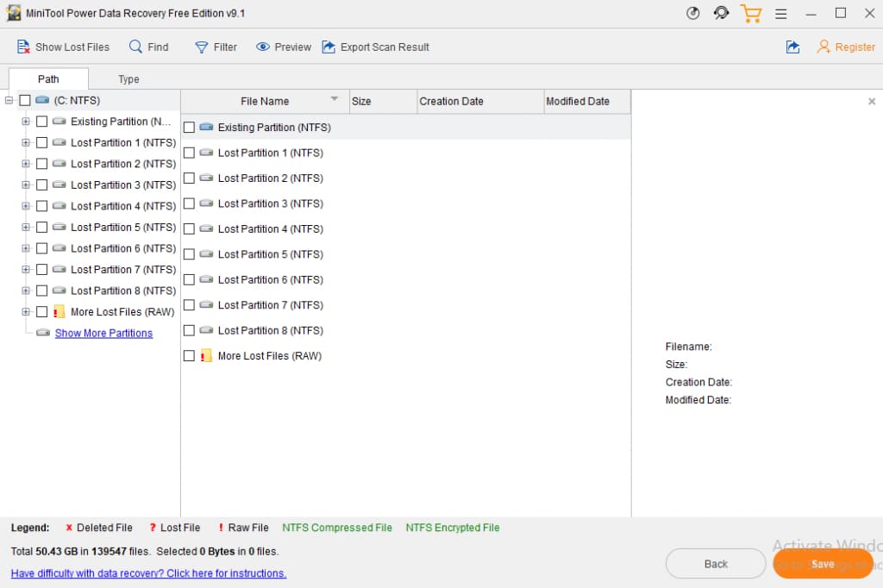This screenshot has width=883, height=588.
Task: Check More Lost Files checkbox in tree
Action: (41, 311)
